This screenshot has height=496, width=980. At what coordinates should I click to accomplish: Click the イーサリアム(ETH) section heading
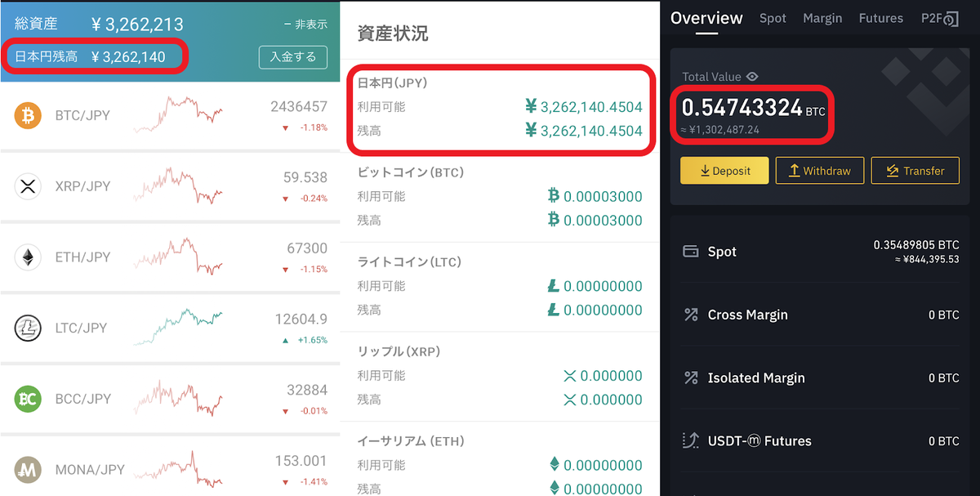[411, 441]
